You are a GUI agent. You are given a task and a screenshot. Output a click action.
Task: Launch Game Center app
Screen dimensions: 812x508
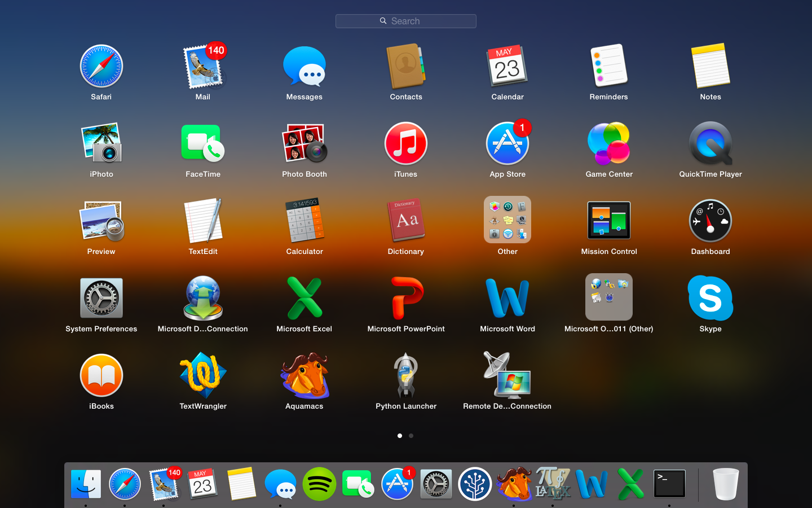click(x=609, y=144)
